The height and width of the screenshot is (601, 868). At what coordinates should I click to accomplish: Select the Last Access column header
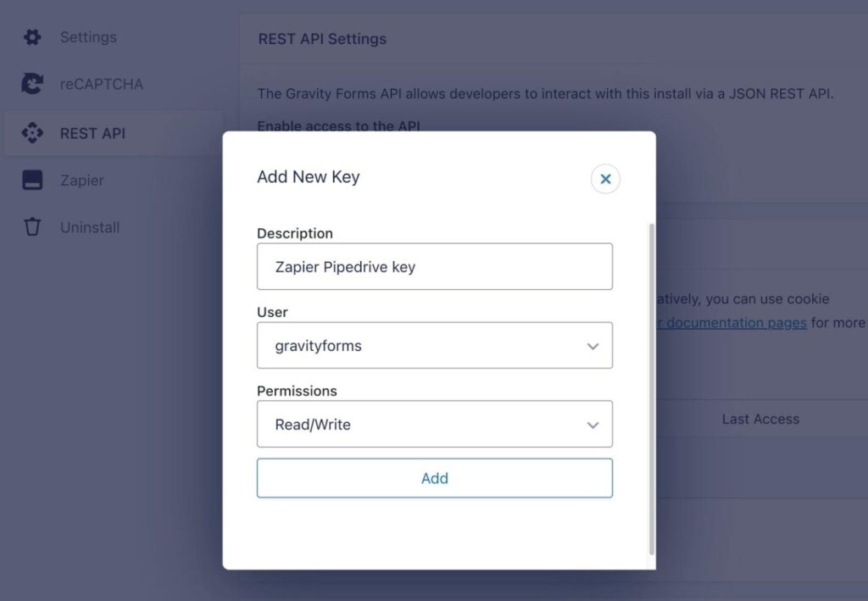point(761,419)
